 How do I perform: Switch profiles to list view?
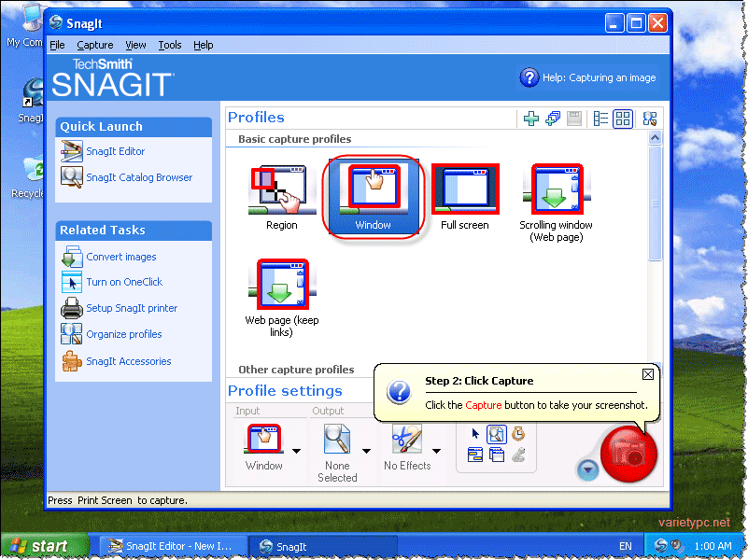click(600, 119)
